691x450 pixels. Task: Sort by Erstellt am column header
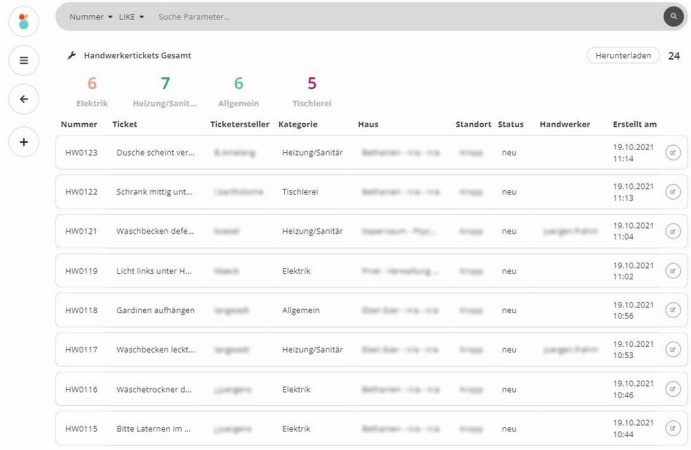[x=634, y=124]
